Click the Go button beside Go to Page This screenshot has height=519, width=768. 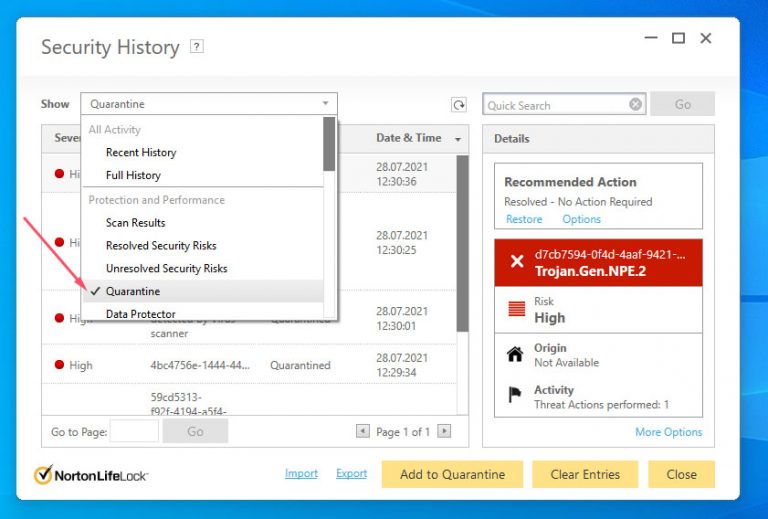tap(195, 431)
